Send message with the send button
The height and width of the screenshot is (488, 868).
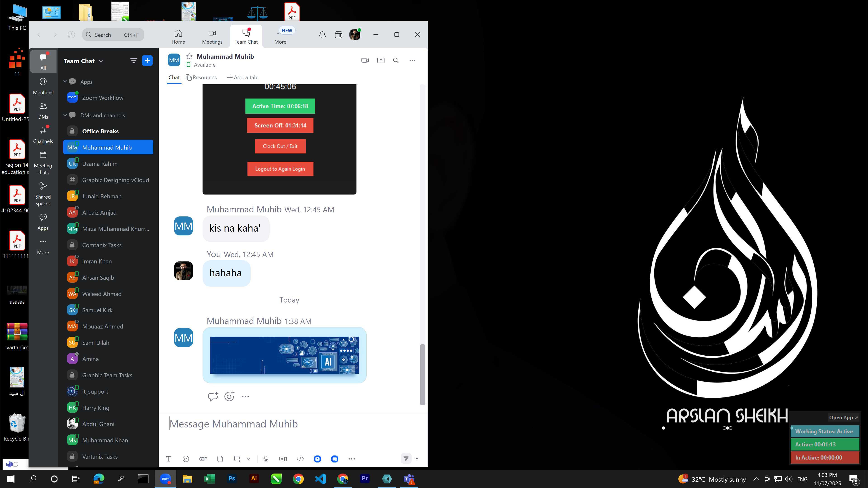click(x=406, y=458)
